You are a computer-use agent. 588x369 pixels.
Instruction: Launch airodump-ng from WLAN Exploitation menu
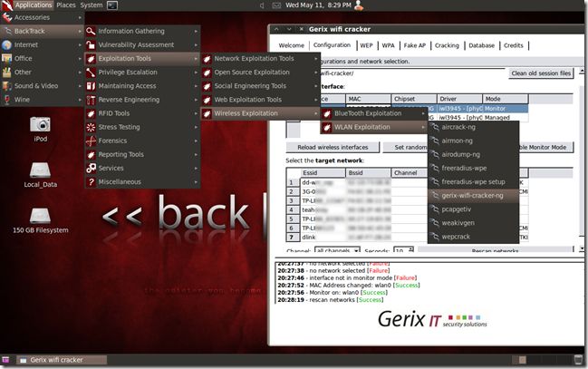pos(473,154)
